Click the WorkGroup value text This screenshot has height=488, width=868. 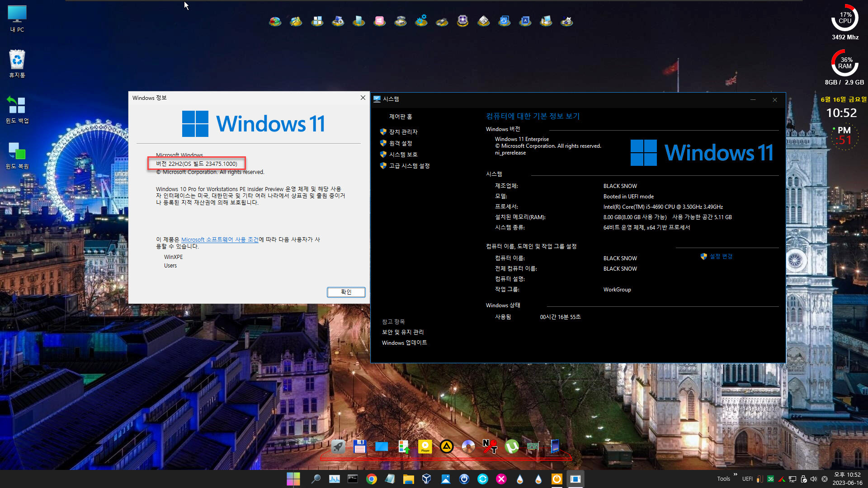pyautogui.click(x=617, y=290)
